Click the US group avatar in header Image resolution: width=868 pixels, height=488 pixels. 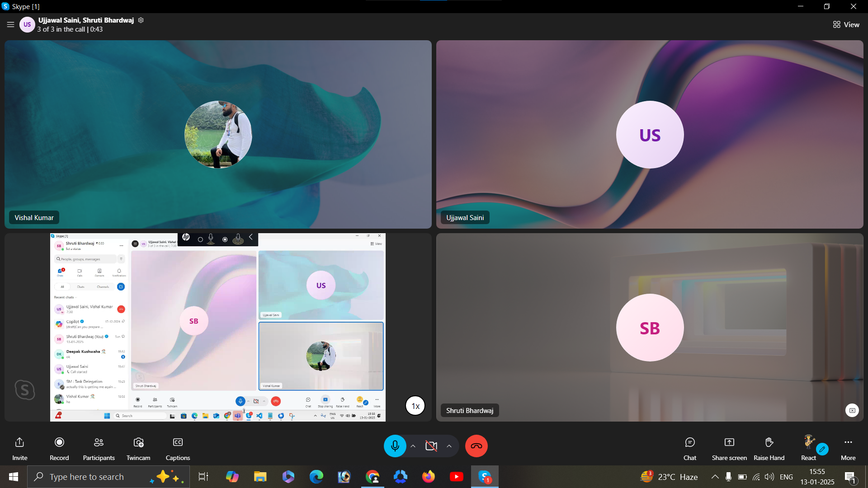pyautogui.click(x=27, y=25)
